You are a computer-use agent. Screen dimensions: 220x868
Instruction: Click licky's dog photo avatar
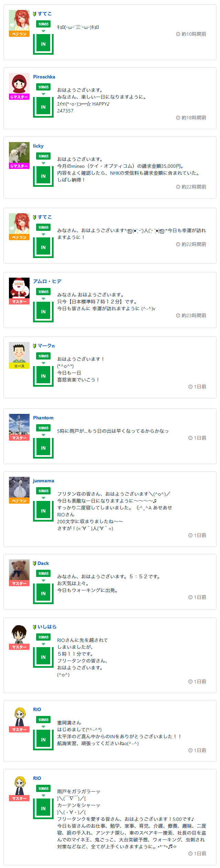(19, 152)
